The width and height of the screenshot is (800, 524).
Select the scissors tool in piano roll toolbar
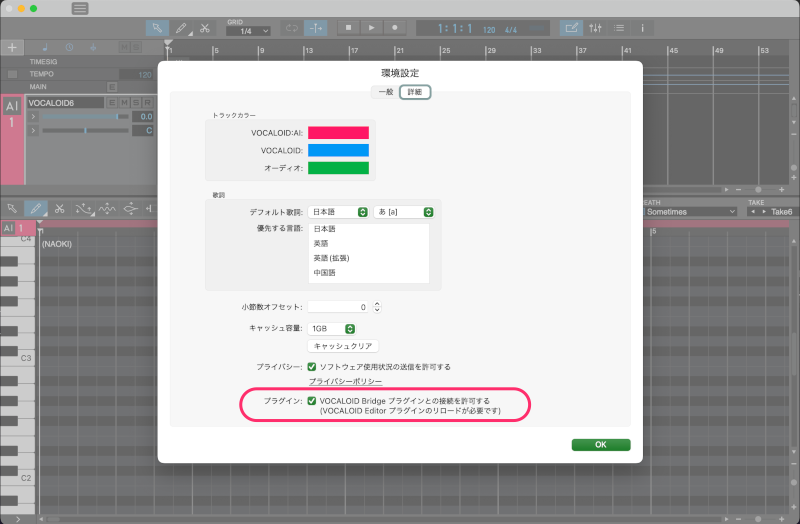point(60,208)
